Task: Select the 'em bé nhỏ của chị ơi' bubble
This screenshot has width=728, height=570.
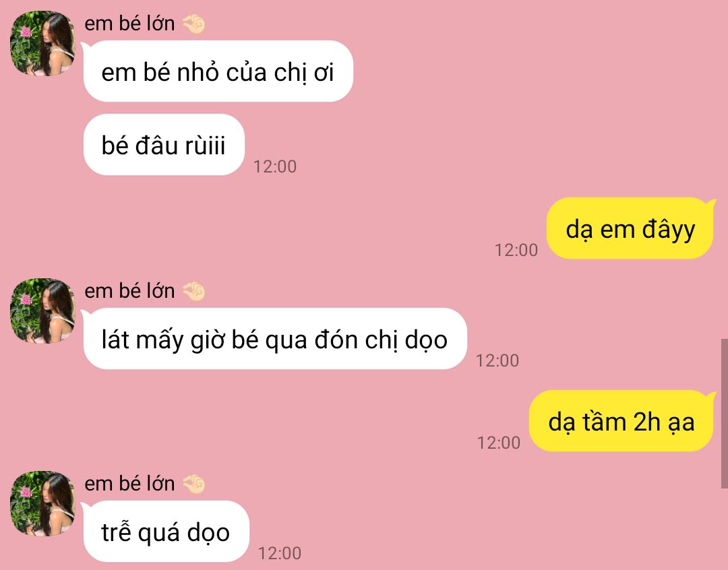Action: pyautogui.click(x=218, y=71)
